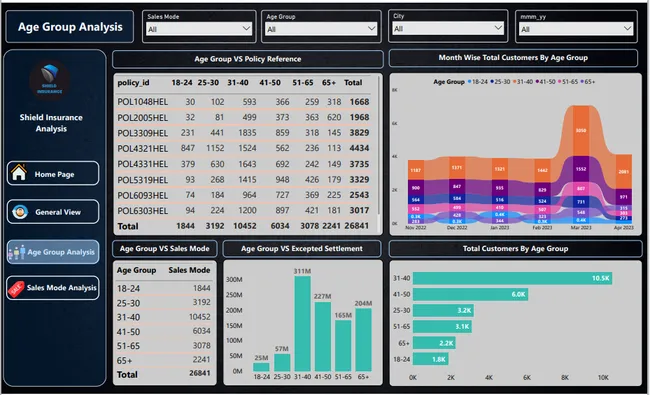This screenshot has width=650, height=395.
Task: Click the 2.2K horizontal bar
Action: 434,343
